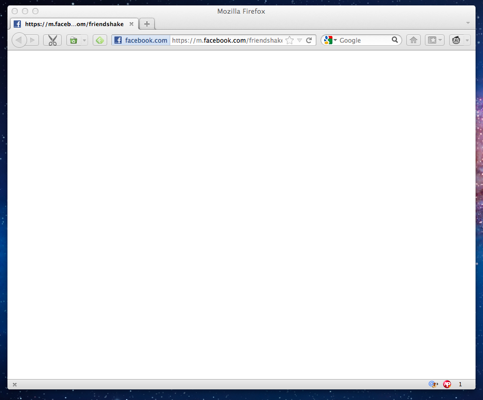Bookmark this page with the star icon

pos(290,40)
